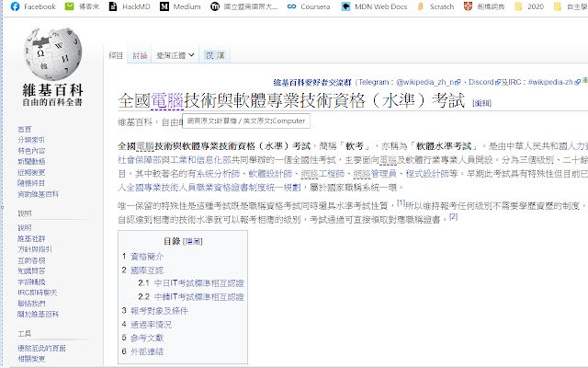588x368 pixels.
Task: Open the green mail bookmark icon
Action: [x=70, y=6]
